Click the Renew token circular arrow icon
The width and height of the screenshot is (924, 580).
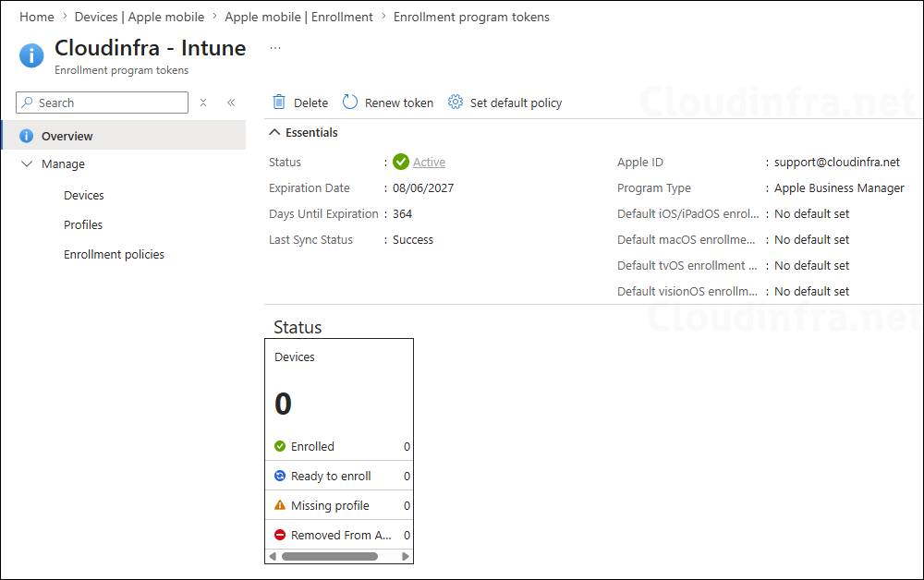350,102
